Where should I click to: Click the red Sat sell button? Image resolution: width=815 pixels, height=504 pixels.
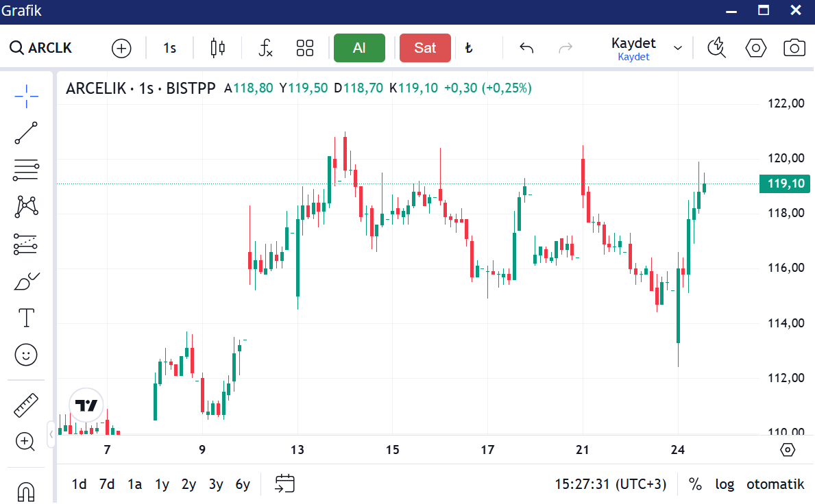tap(425, 48)
